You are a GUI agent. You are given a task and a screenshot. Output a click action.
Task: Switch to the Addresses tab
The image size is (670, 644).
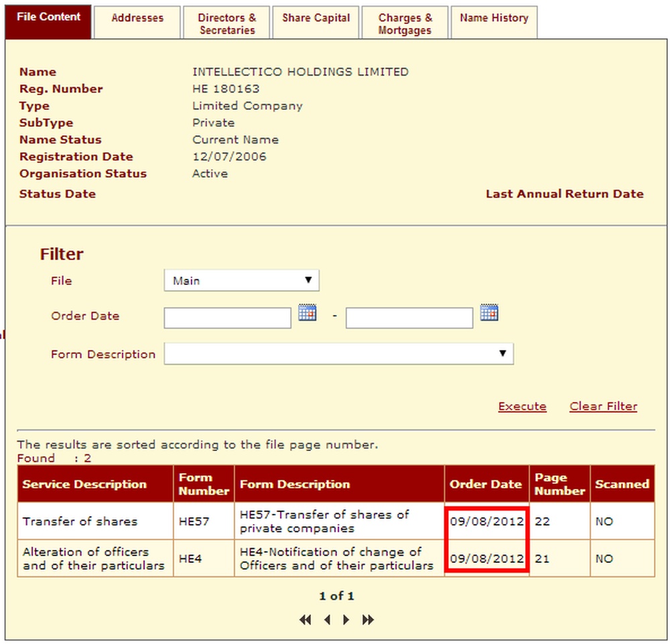[x=137, y=23]
